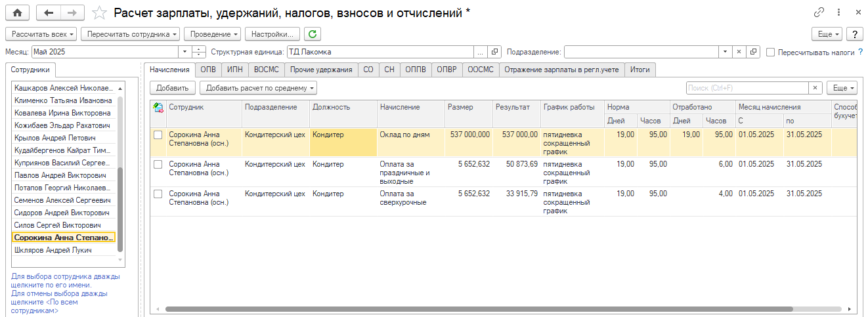Screen dimensions: 868x317
Task: Go back with the left arrow
Action: pos(49,12)
